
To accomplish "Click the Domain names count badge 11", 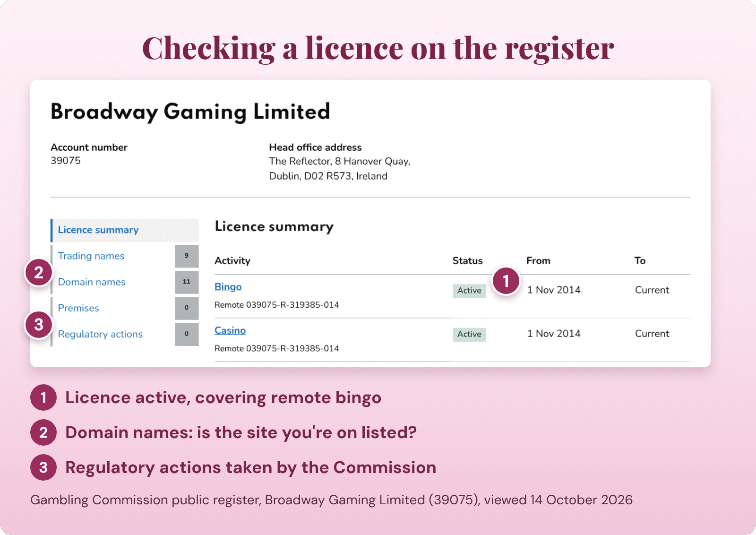I will click(x=187, y=282).
